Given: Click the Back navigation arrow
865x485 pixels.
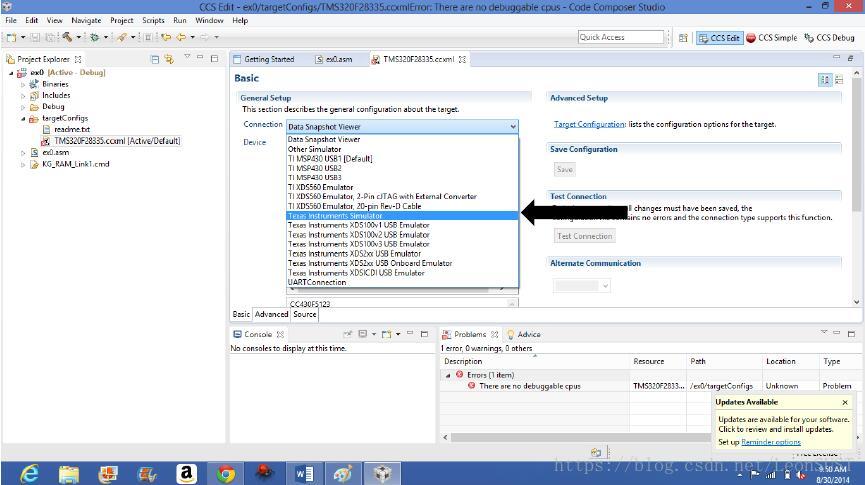Looking at the screenshot, I should [x=181, y=37].
